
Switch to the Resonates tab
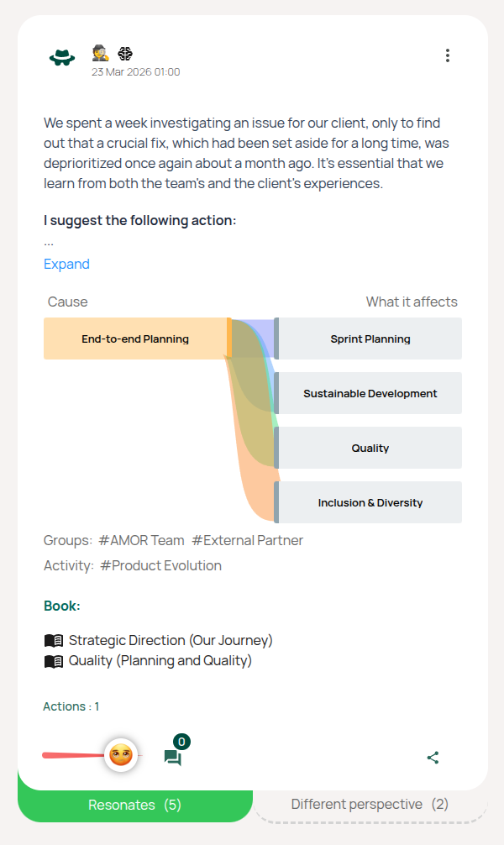point(134,804)
